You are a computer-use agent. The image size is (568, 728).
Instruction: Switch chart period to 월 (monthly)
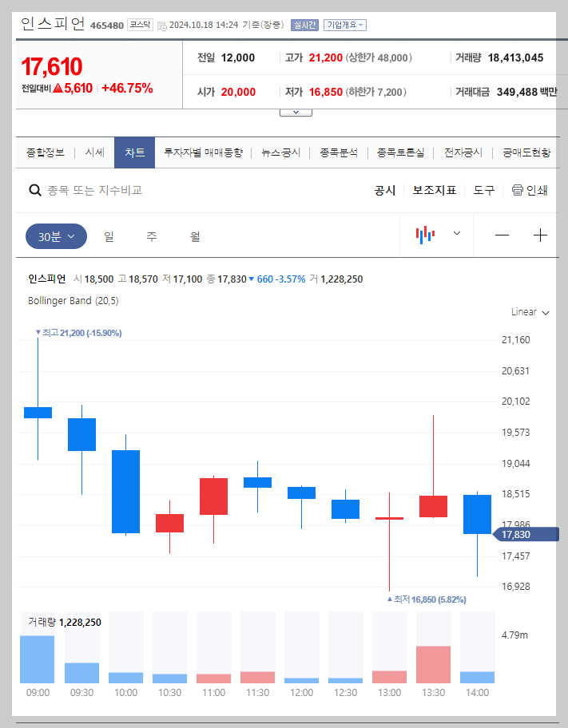[x=193, y=235]
